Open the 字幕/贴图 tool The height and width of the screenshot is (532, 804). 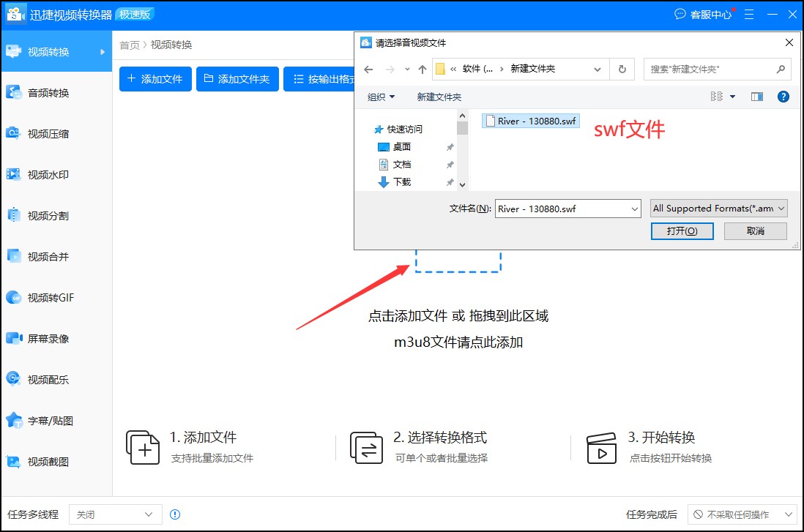44,421
